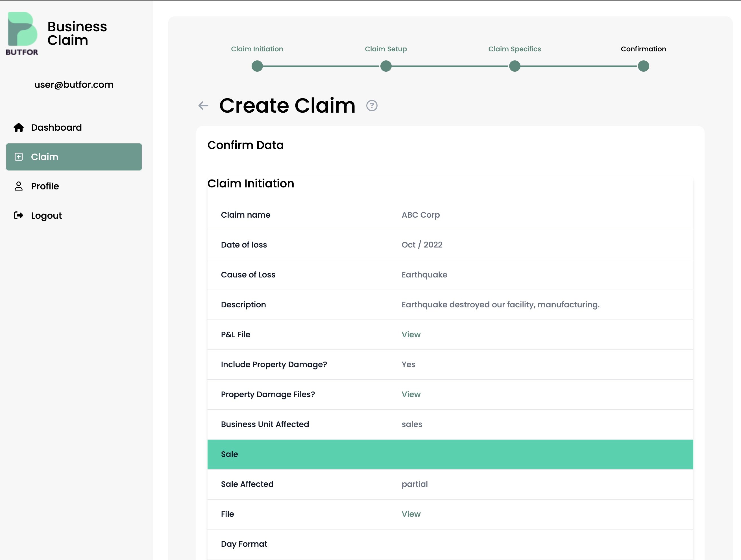
Task: Click the Claim Specifics step circle
Action: [514, 66]
